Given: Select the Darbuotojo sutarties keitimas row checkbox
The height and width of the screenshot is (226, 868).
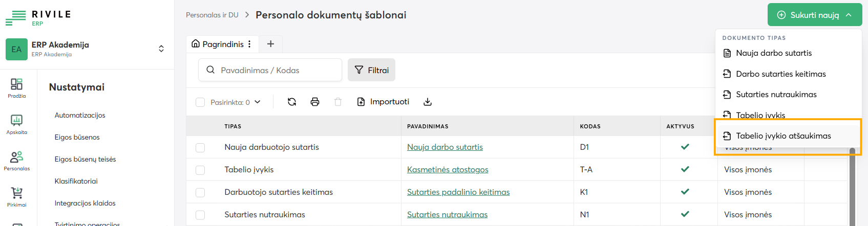Looking at the screenshot, I should point(200,192).
